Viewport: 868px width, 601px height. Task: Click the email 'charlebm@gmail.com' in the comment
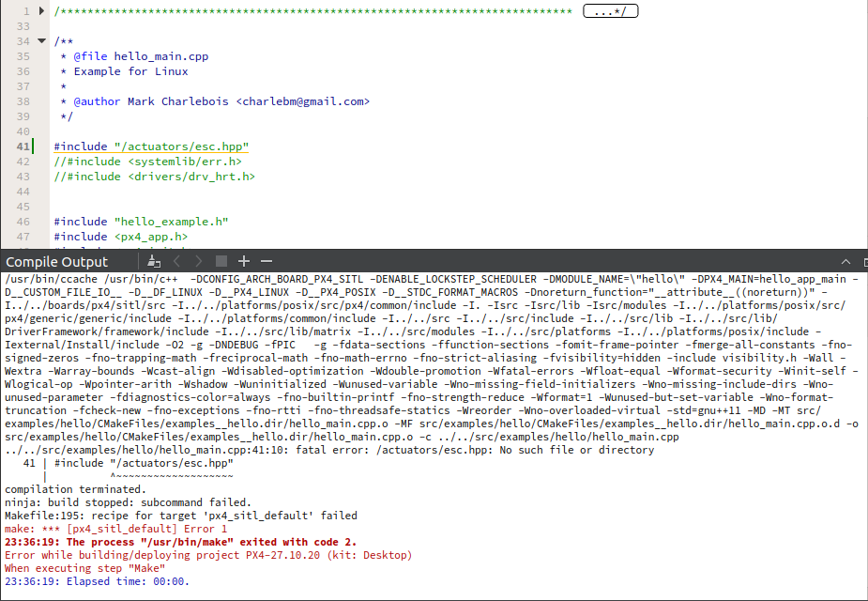tap(303, 101)
